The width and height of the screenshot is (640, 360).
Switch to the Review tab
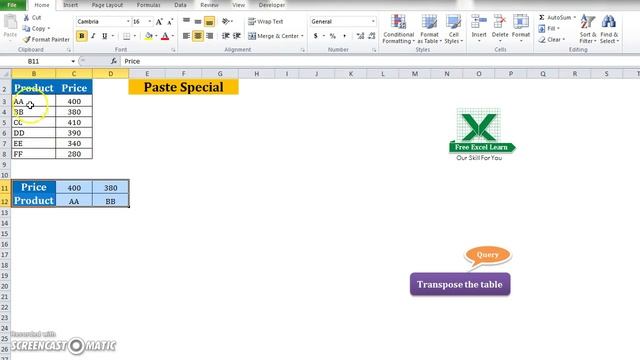(x=209, y=5)
